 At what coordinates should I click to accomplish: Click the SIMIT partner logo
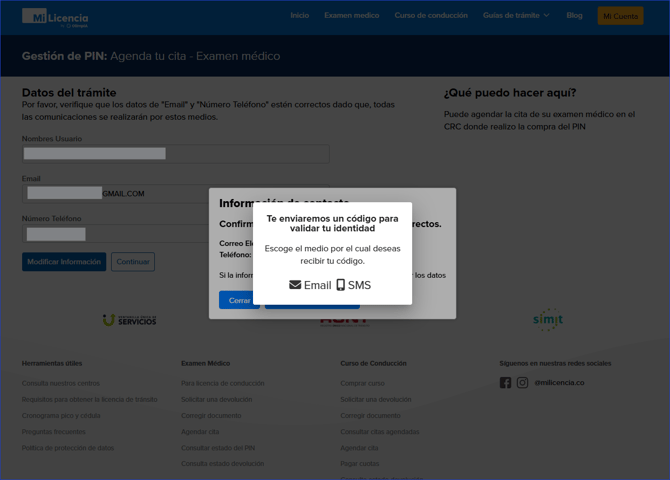pos(547,319)
